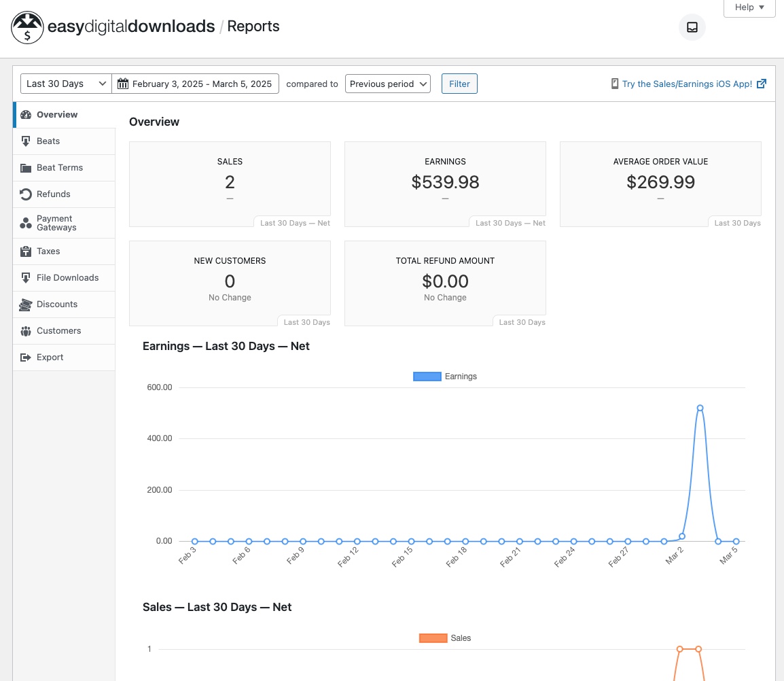Click the Overview section heading
Image resolution: width=784 pixels, height=681 pixels.
[154, 122]
